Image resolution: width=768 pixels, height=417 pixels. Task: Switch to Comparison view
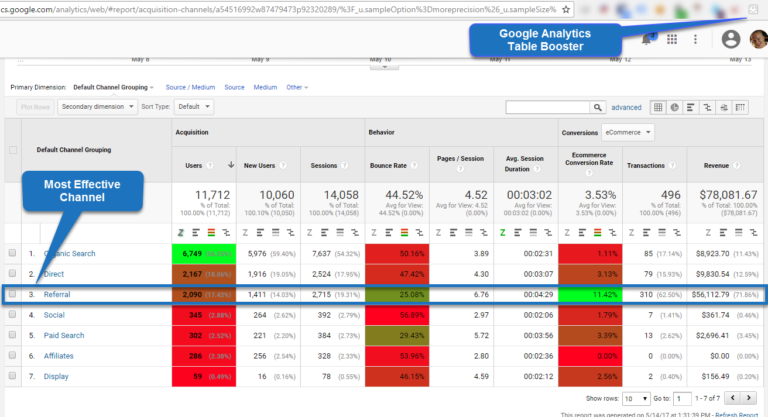click(x=707, y=107)
